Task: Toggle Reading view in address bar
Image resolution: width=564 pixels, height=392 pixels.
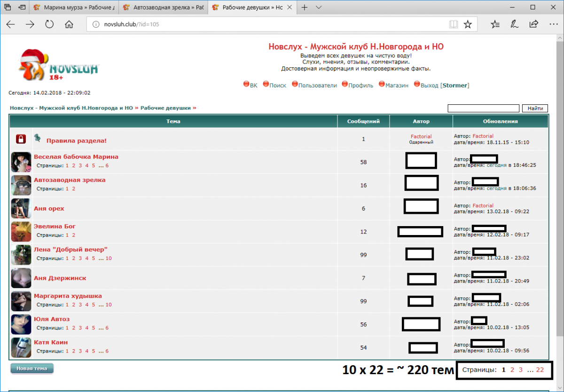Action: [453, 24]
